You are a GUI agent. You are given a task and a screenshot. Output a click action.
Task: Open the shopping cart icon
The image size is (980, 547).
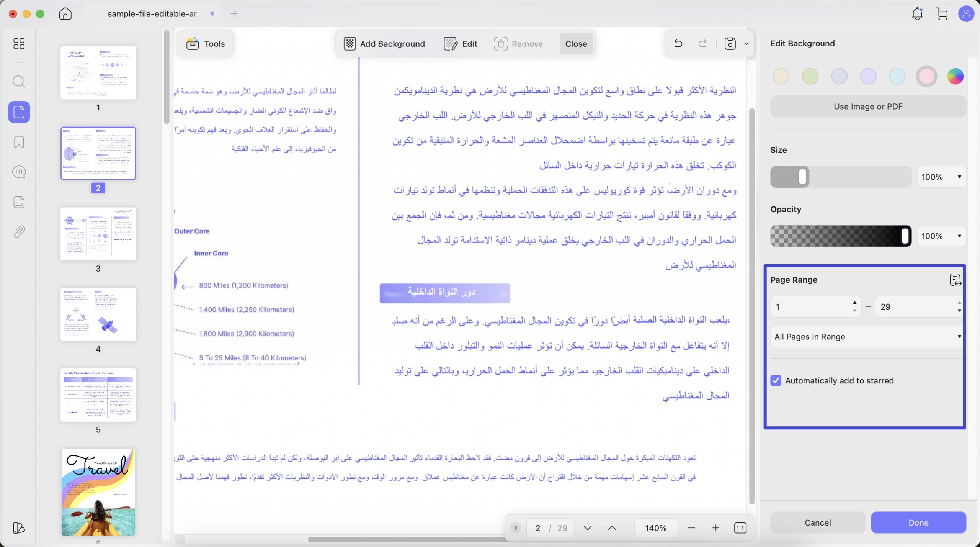[942, 14]
